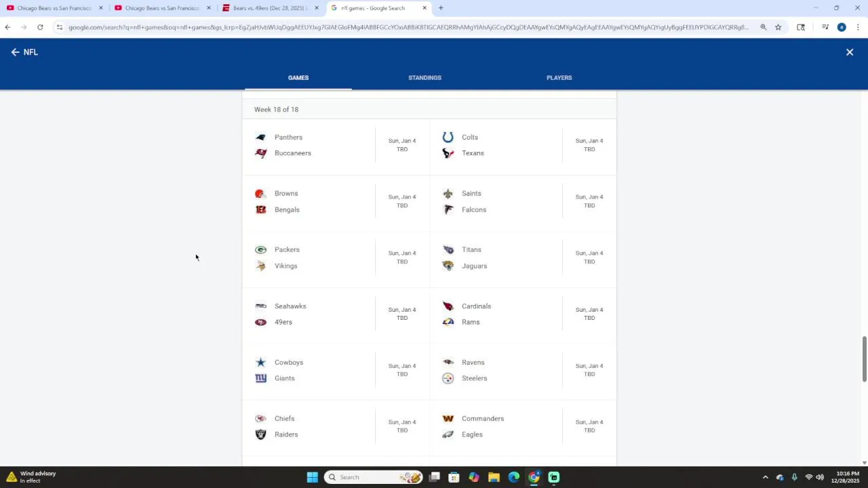Click the Seahawks team logo
This screenshot has width=868, height=488.
[260, 306]
